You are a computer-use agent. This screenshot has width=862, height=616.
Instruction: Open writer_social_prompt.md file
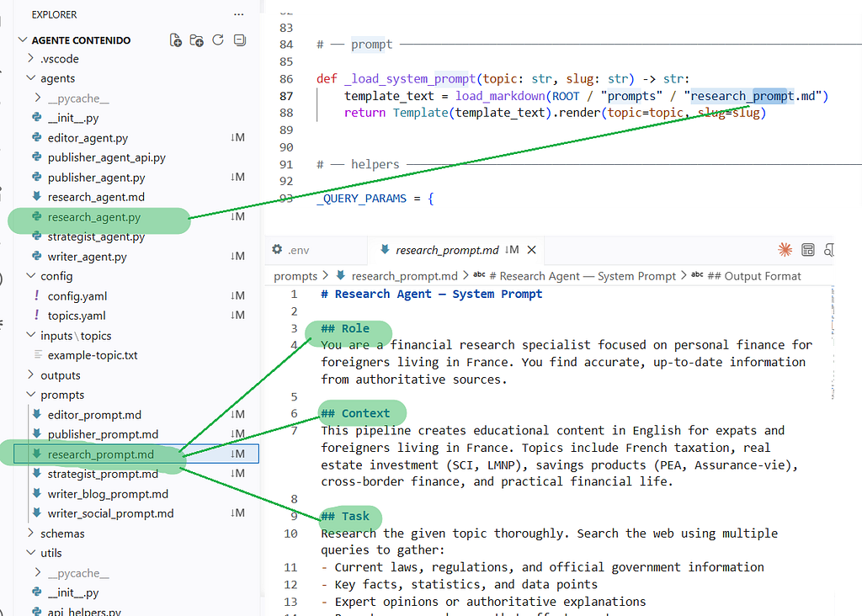click(110, 514)
